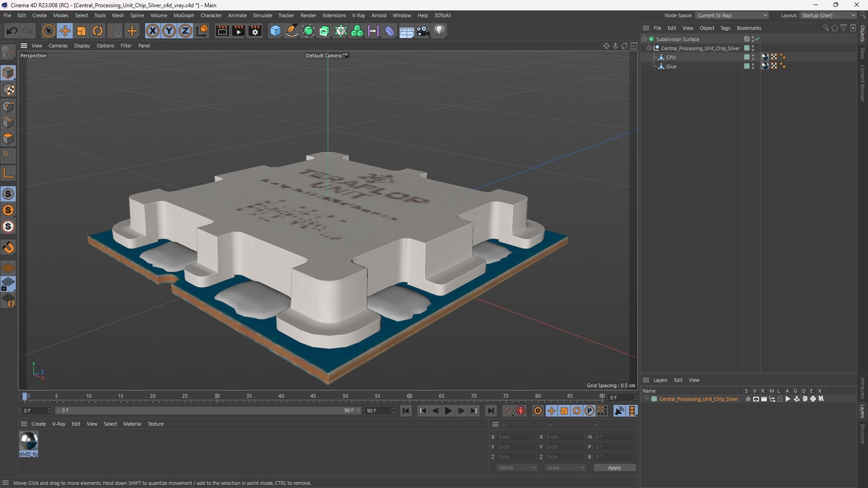Add a Light object bulb icon
The image size is (868, 488).
tap(439, 31)
